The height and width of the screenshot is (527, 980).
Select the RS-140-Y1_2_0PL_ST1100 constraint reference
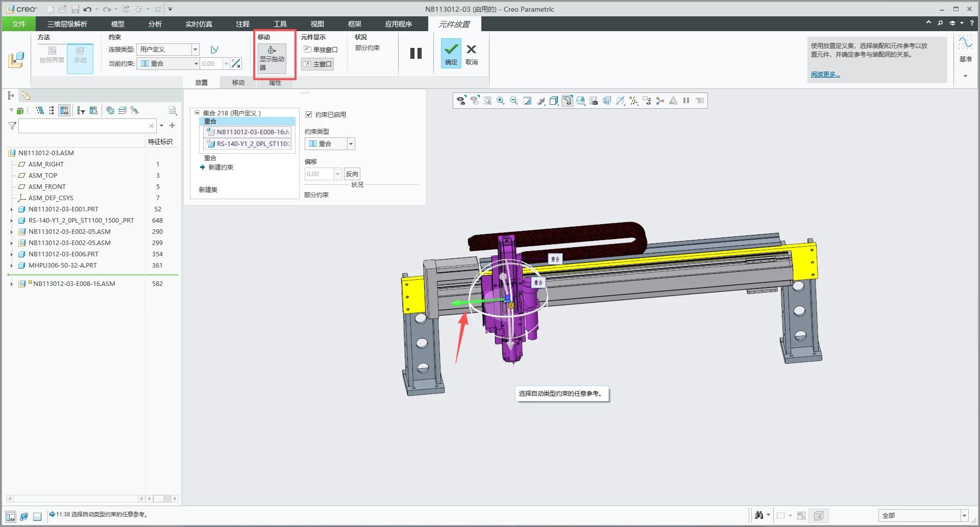coord(248,143)
